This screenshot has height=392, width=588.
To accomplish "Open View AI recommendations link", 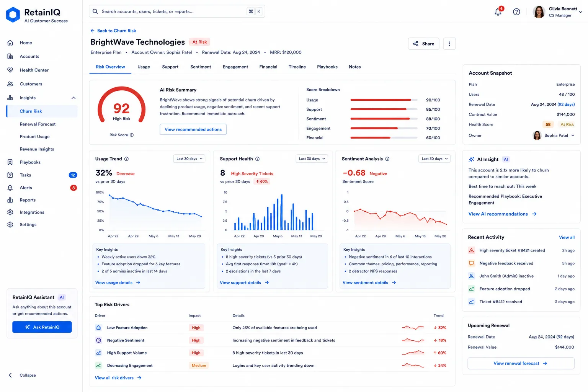I will coord(503,214).
